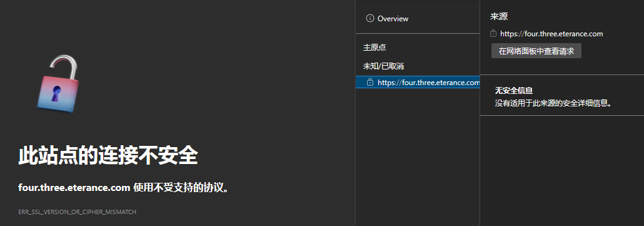Click the 在网络面板中查看请求 button
The image size is (644, 226).
[x=536, y=51]
